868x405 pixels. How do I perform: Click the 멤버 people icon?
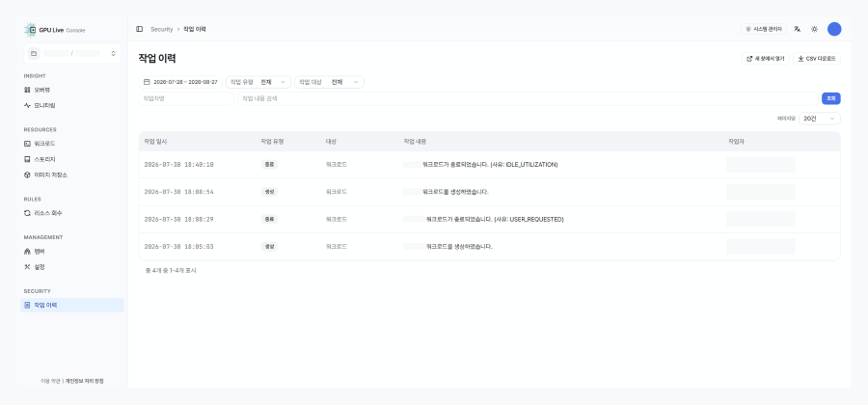[x=27, y=251]
